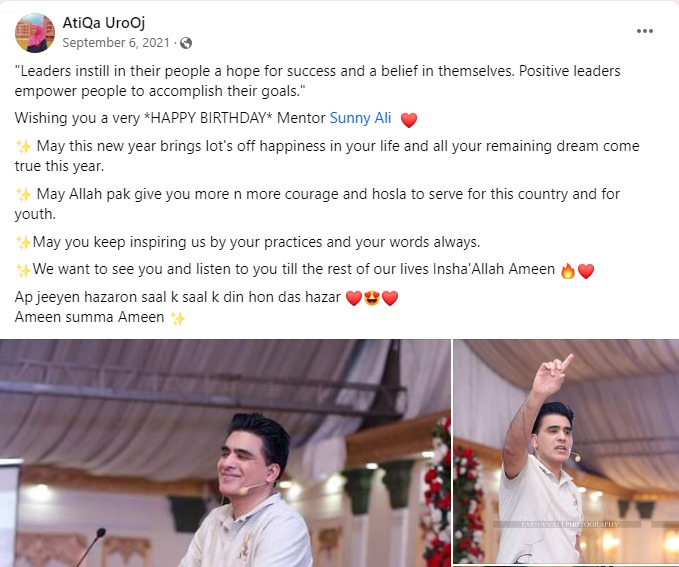Click the sparkle emoji before 'May you keep inspiring'
The image size is (679, 567).
coord(23,243)
